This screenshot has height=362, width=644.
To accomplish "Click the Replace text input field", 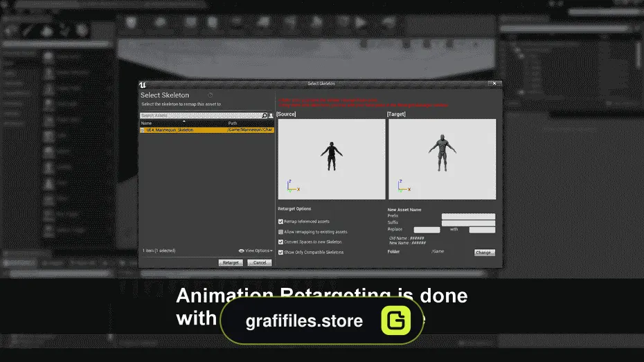I will coord(427,230).
